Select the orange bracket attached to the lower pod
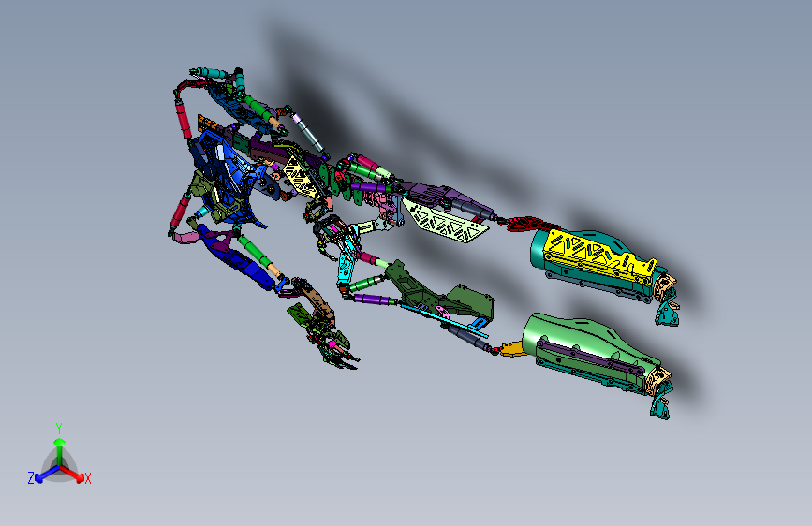The width and height of the screenshot is (812, 526). 513,348
